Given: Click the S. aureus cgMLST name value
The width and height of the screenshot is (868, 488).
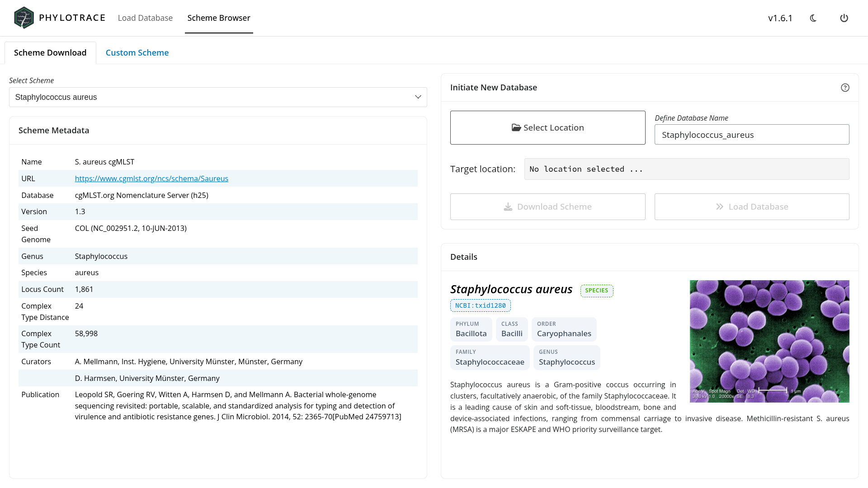Looking at the screenshot, I should pos(104,162).
